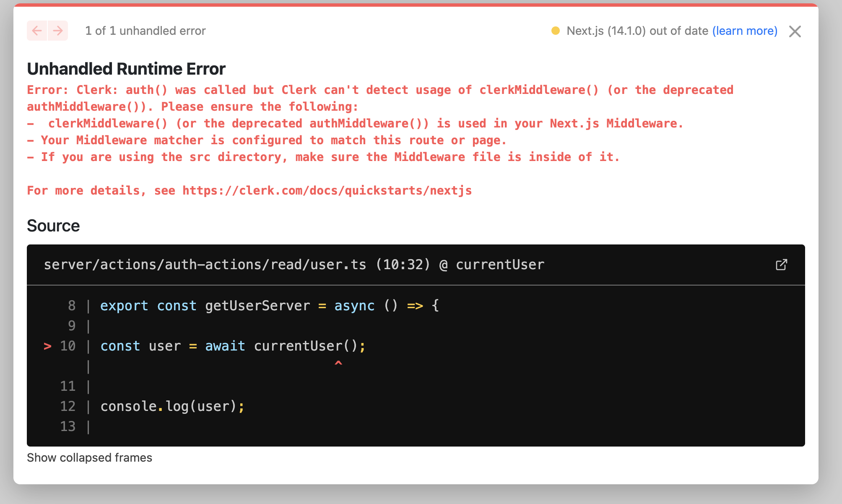Click the user.ts file path header
Screen dimensions: 842x504
[x=205, y=265]
